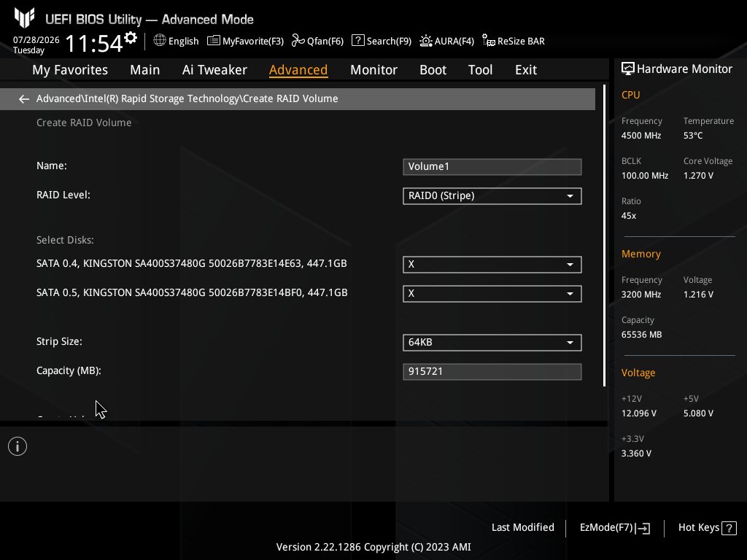Click the TUF logo in the header
The image size is (747, 560).
click(24, 18)
